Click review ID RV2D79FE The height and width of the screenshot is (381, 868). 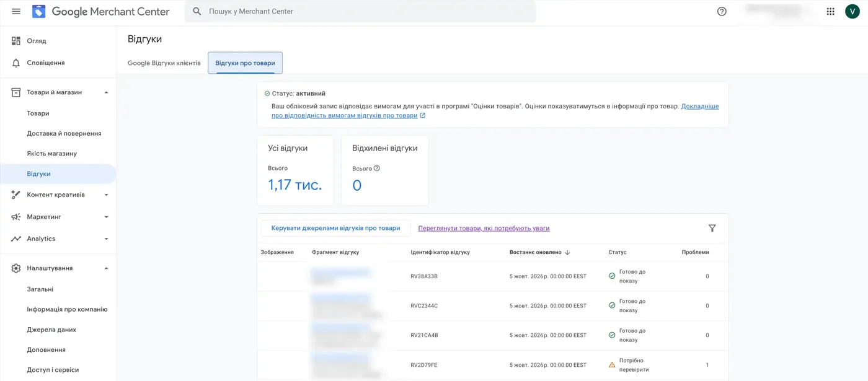click(x=424, y=365)
